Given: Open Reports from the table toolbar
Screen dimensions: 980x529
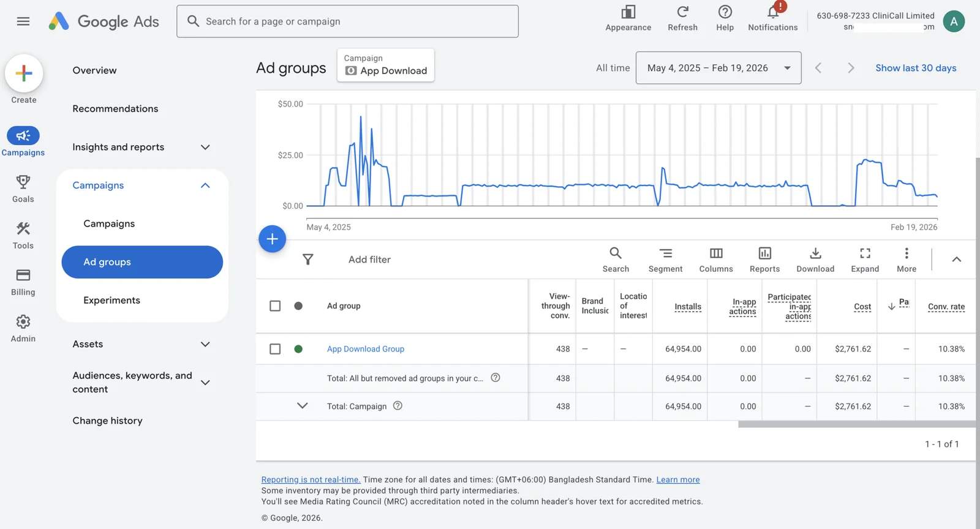Looking at the screenshot, I should [764, 260].
